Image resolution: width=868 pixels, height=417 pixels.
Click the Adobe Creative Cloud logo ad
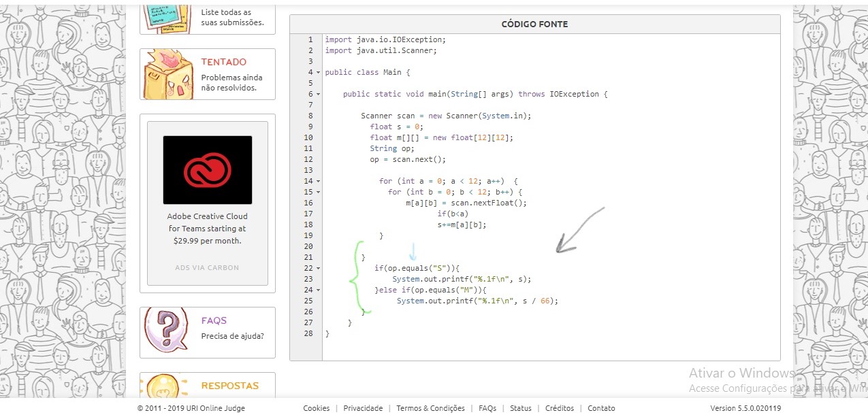[208, 170]
